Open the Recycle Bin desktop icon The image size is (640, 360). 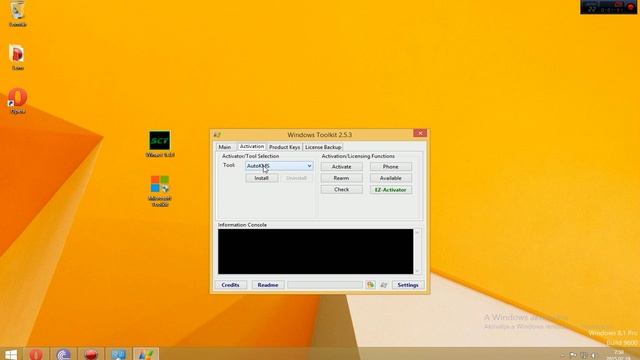[18, 13]
